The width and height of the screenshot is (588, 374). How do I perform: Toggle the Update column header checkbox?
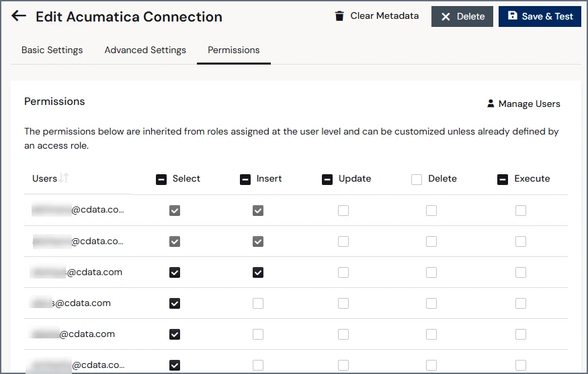327,180
